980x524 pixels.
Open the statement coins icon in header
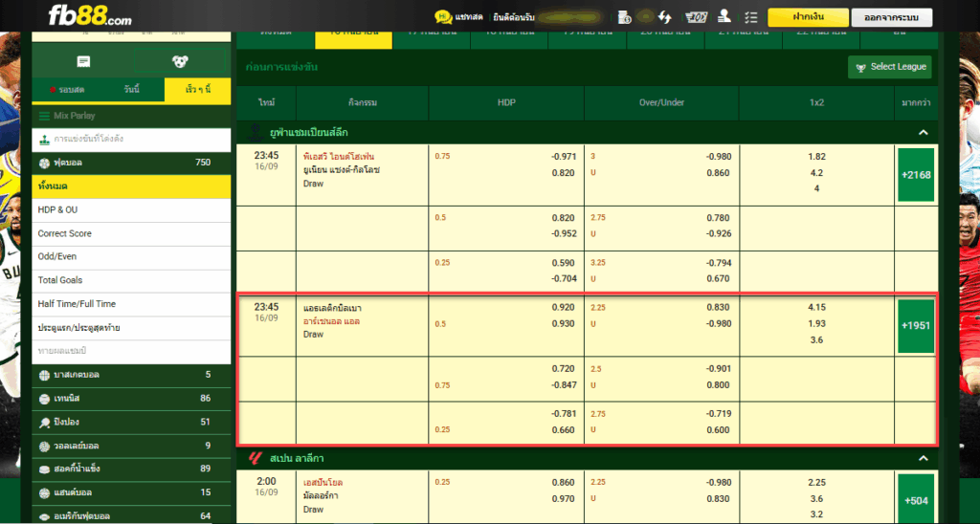pos(624,17)
